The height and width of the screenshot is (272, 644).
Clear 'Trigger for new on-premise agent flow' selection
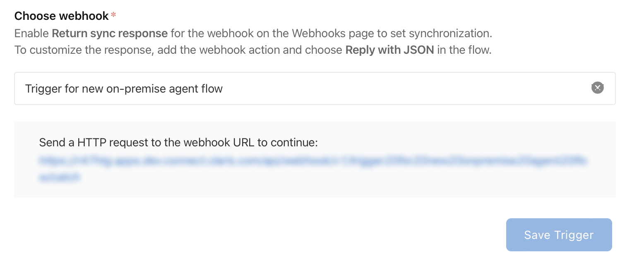[597, 88]
